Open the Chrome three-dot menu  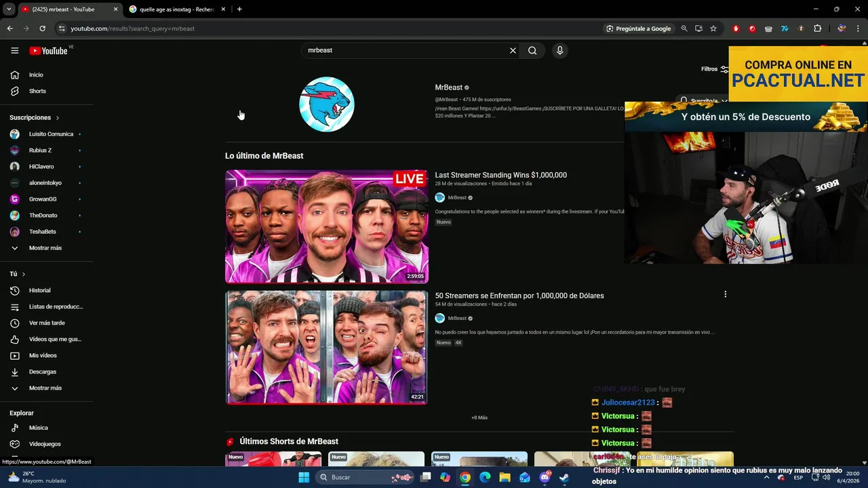point(859,28)
